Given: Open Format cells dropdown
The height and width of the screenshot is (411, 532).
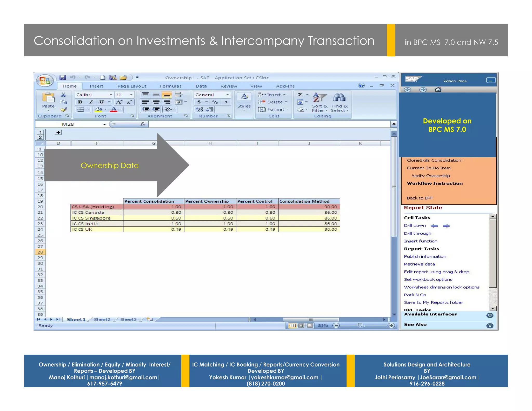Looking at the screenshot, I should point(273,109).
